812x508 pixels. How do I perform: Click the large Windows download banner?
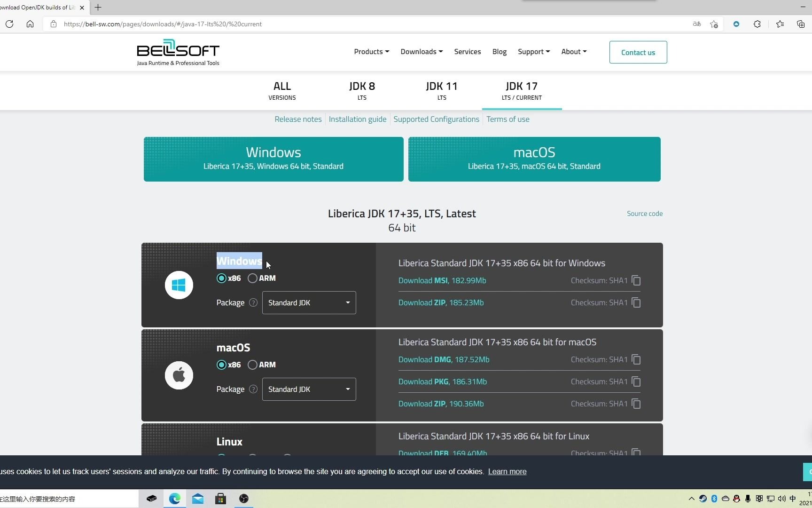point(273,159)
